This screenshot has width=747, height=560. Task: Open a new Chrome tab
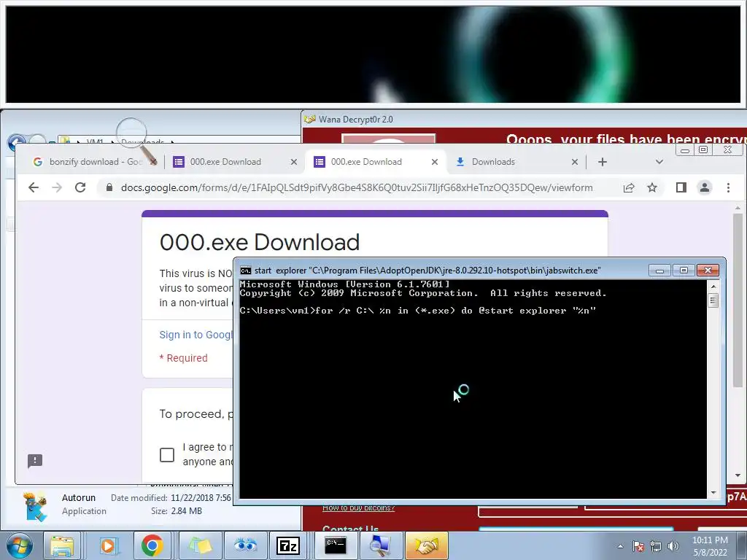602,162
